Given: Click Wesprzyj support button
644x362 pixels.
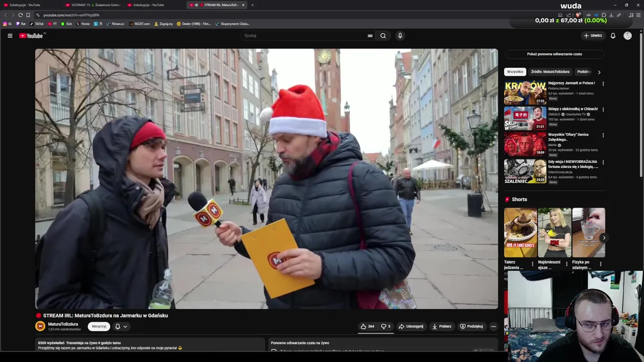Looking at the screenshot, I should click(99, 326).
